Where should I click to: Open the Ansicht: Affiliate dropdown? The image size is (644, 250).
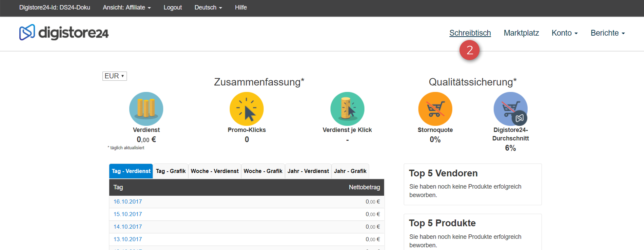[x=127, y=7]
